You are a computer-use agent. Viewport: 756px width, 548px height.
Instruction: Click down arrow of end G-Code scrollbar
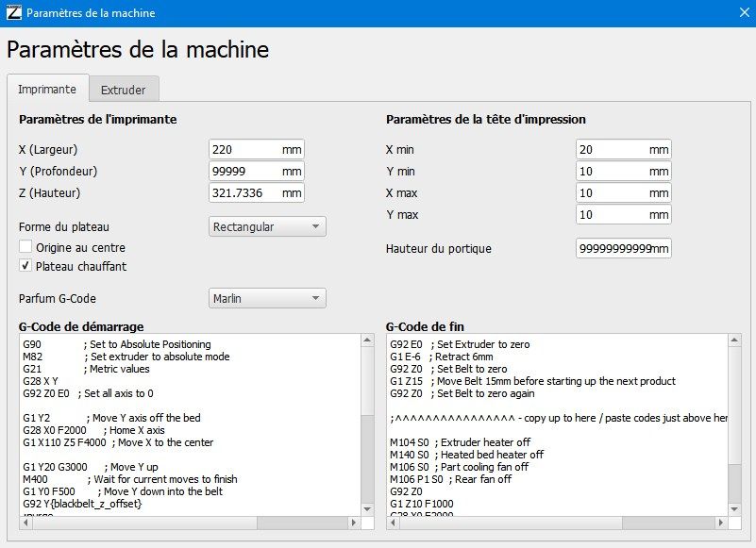pyautogui.click(x=734, y=509)
